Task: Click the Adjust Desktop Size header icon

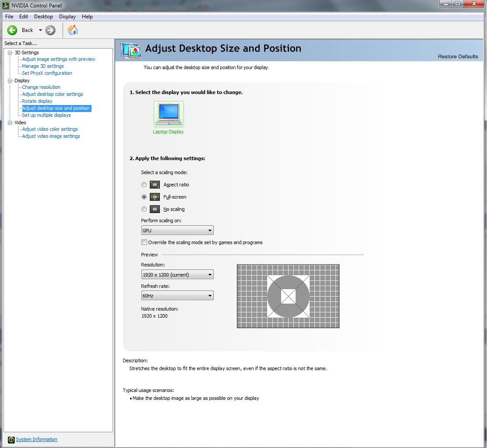Action: (x=131, y=51)
